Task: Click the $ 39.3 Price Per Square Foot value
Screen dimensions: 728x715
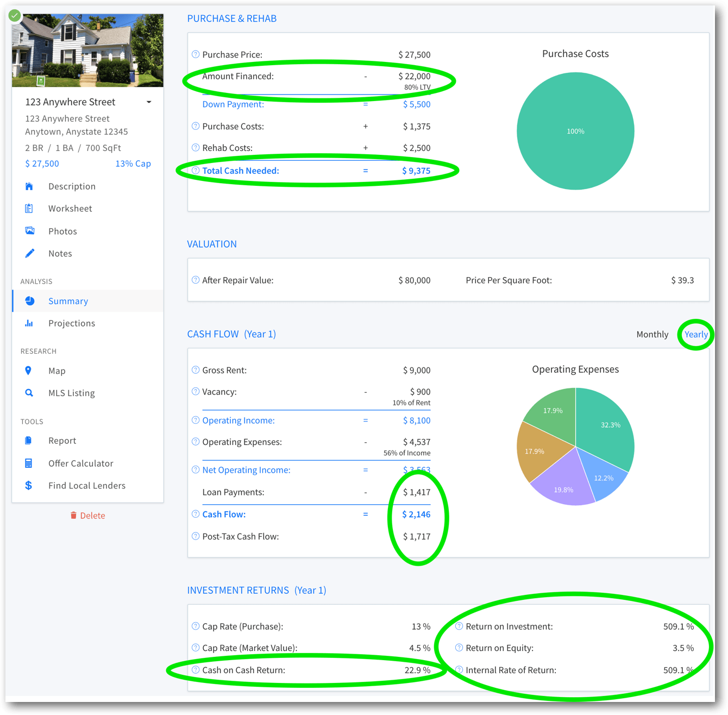Action: point(682,280)
